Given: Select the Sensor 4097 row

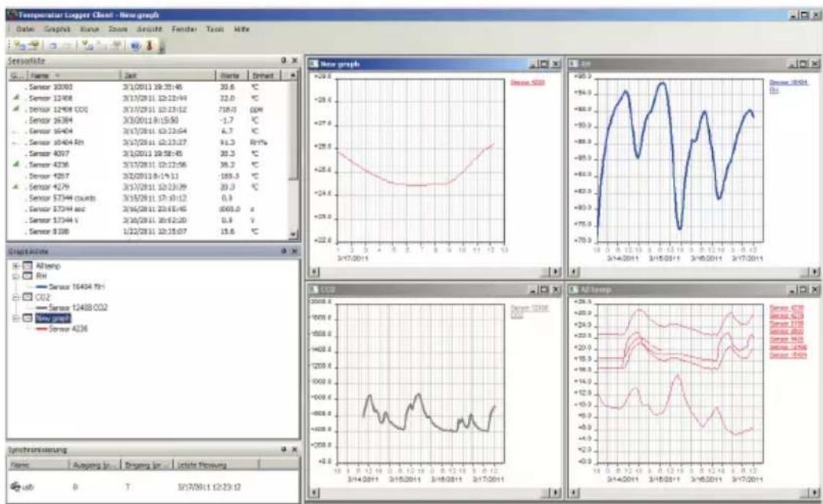Looking at the screenshot, I should click(148, 153).
